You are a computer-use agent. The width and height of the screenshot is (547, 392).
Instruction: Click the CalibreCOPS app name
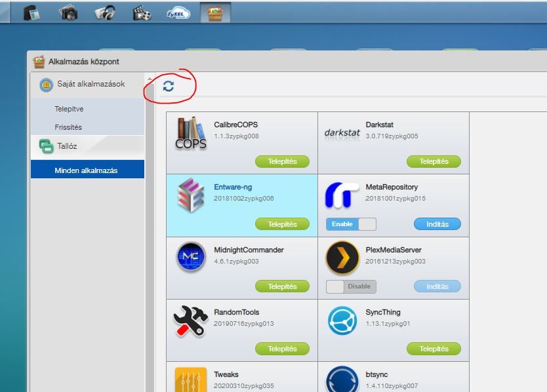click(x=236, y=125)
